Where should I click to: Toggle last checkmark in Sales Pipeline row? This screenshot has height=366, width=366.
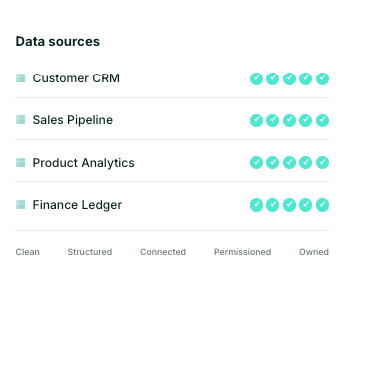coord(322,120)
